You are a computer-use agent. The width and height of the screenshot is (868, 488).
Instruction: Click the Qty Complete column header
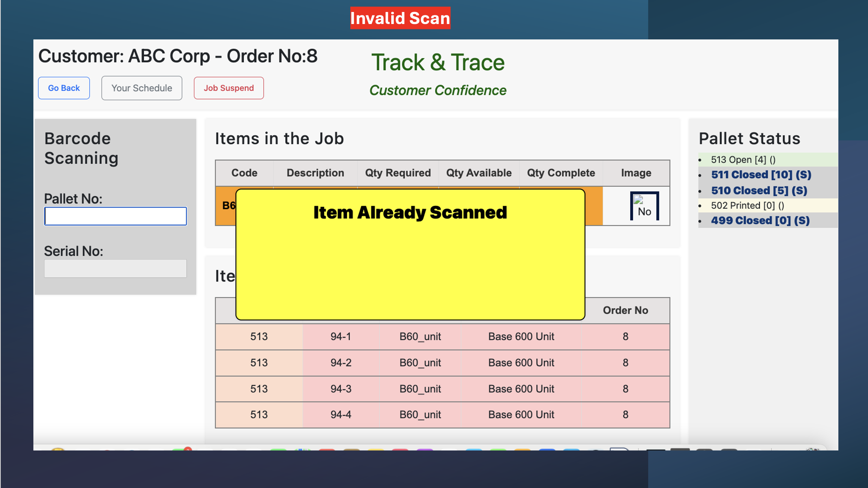[x=561, y=173]
